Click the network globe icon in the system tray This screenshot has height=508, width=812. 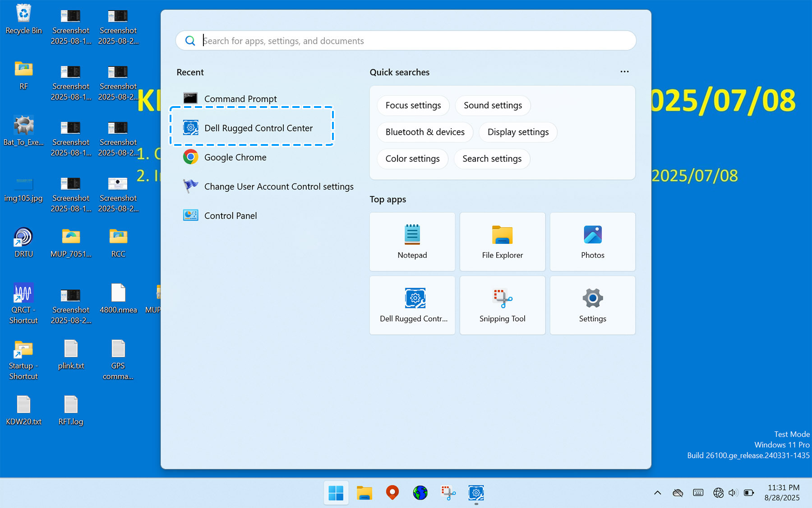(718, 493)
